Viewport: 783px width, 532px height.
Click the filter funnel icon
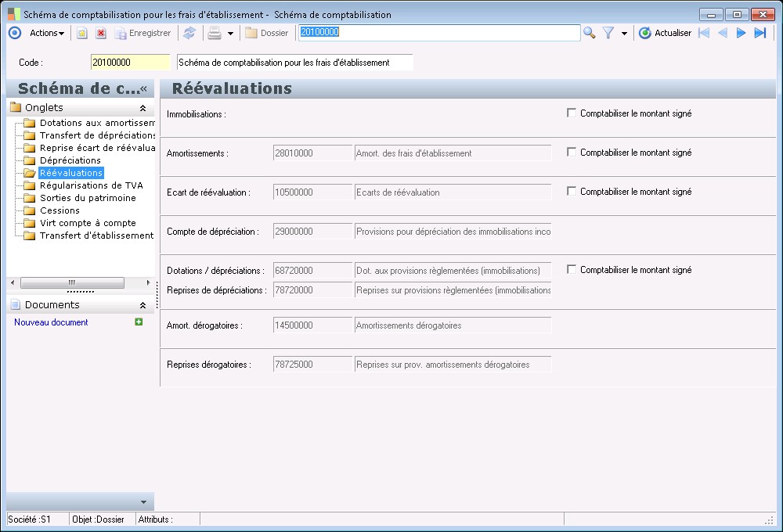click(x=608, y=33)
